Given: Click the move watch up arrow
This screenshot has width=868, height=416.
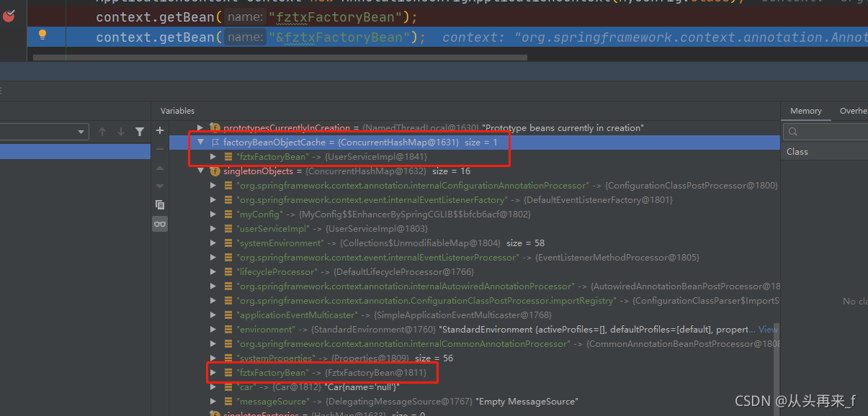Looking at the screenshot, I should (160, 167).
